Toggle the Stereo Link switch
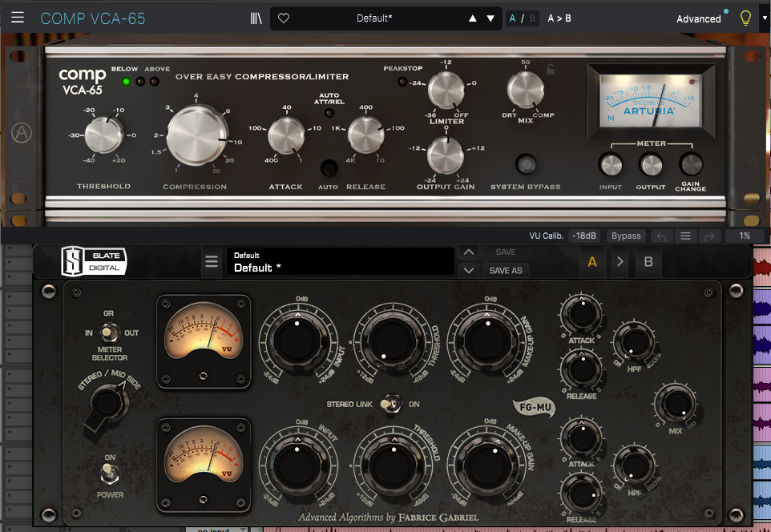The height and width of the screenshot is (532, 771). (391, 404)
